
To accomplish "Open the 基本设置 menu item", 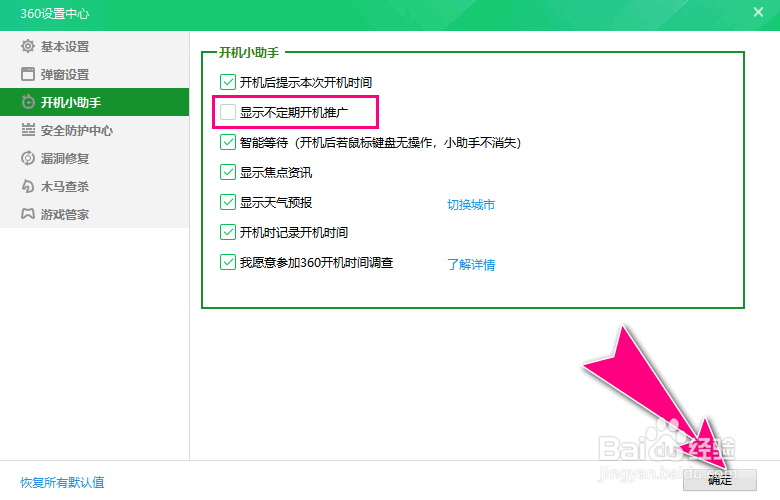I will [95, 46].
